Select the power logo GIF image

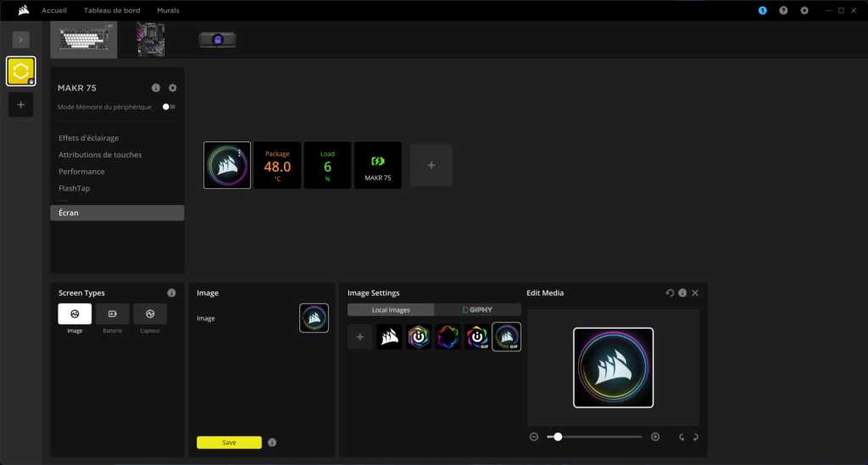click(477, 337)
